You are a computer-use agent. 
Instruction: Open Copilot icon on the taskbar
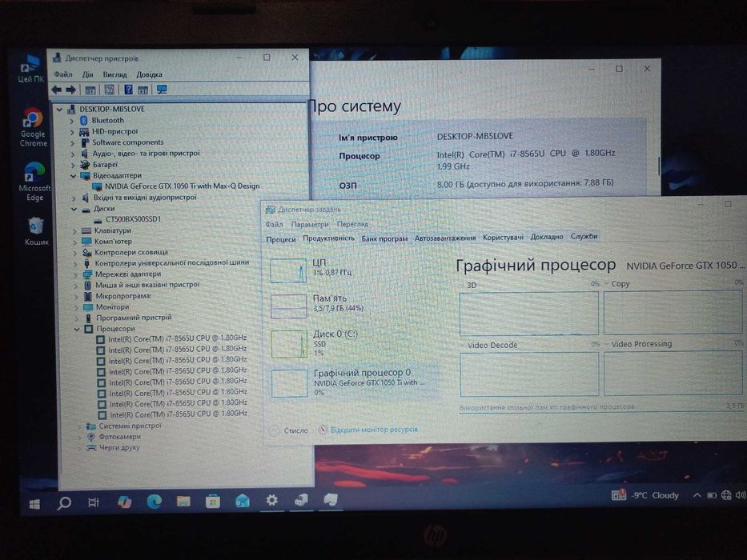coord(124,502)
